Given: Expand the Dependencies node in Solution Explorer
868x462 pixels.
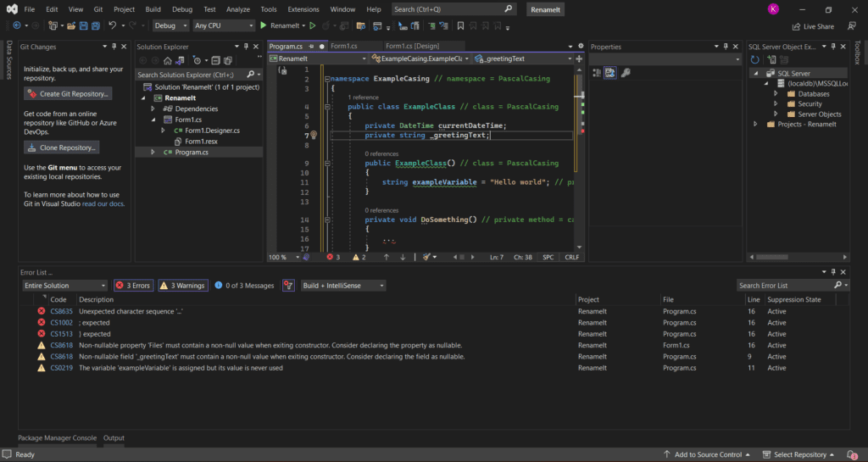Looking at the screenshot, I should coord(153,109).
